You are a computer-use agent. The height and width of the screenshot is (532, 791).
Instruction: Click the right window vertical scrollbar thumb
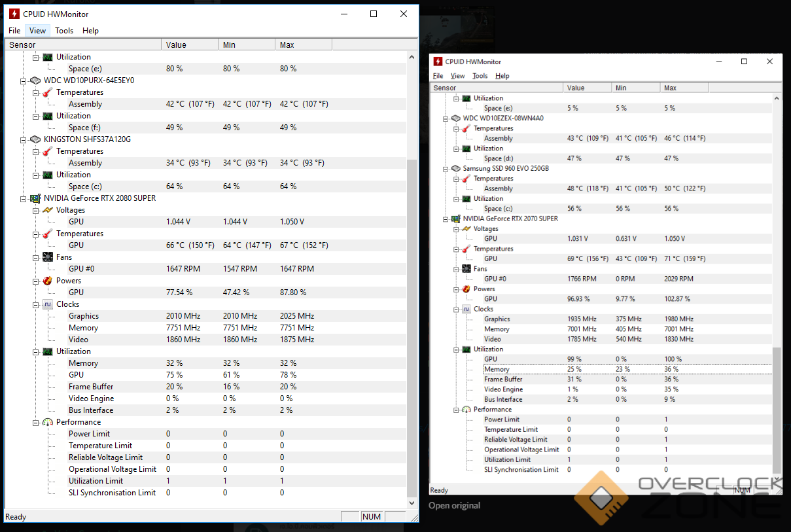click(x=777, y=410)
